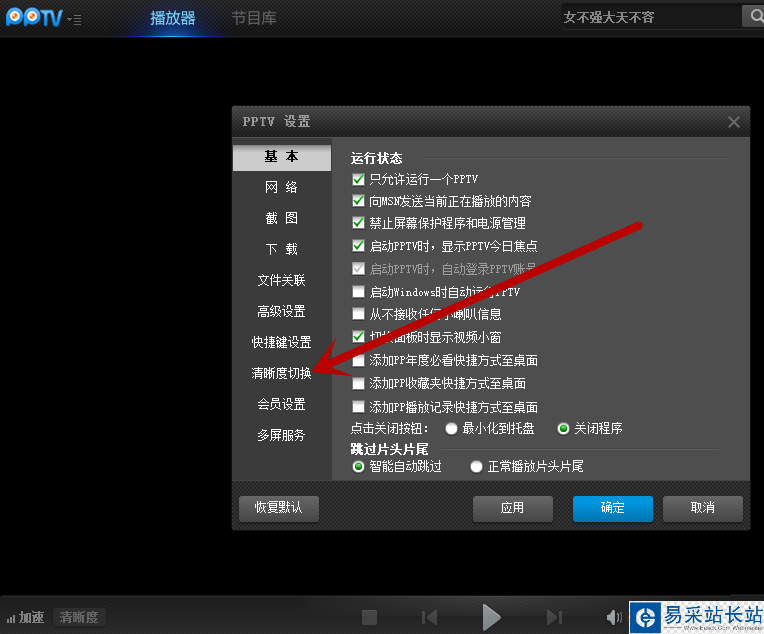Image resolution: width=764 pixels, height=634 pixels.
Task: Open the 文件关联 settings category
Action: click(x=282, y=280)
